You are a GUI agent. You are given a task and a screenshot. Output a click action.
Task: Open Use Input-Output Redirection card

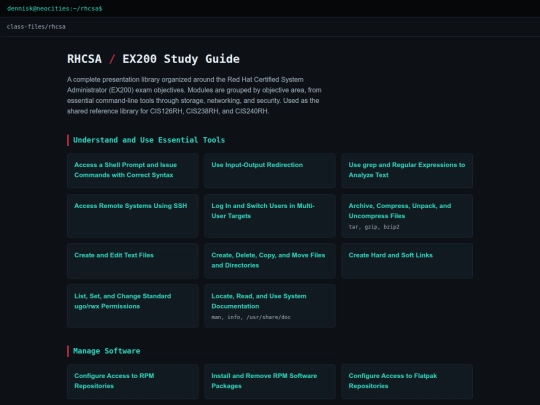point(270,170)
